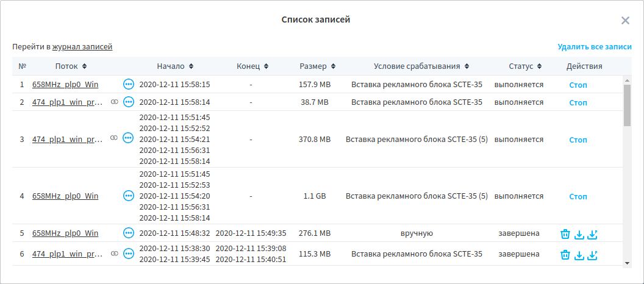Stop the recording in row 1
This screenshot has width=644, height=284.
coord(578,85)
